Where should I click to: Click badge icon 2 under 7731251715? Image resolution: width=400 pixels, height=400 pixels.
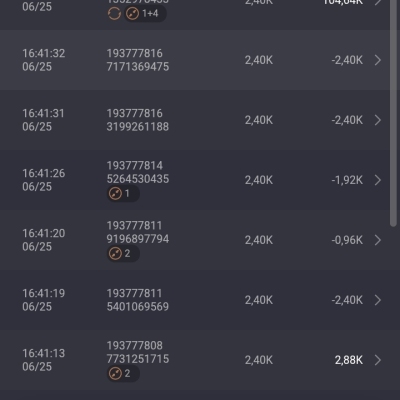(x=115, y=374)
